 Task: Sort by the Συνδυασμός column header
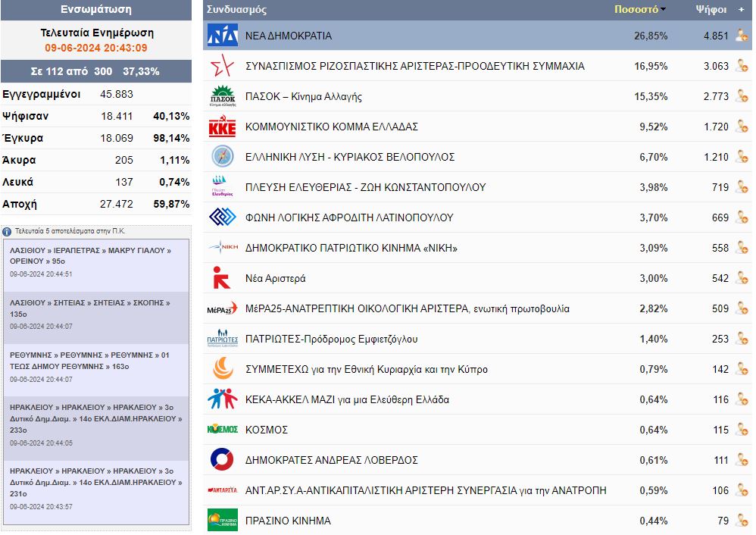tap(237, 10)
